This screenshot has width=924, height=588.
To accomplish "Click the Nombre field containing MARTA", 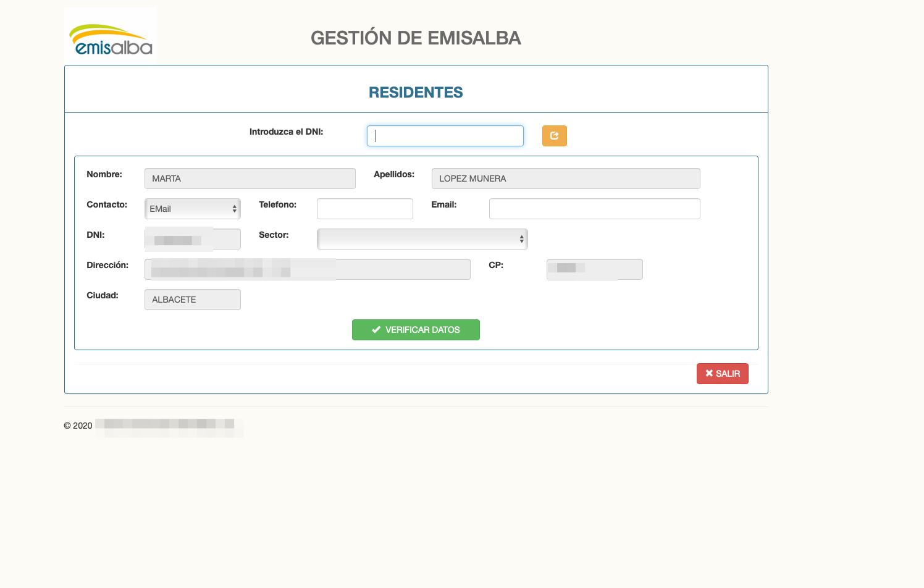I will [250, 178].
